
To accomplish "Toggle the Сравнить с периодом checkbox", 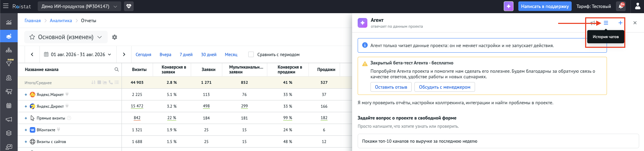I will [x=251, y=54].
